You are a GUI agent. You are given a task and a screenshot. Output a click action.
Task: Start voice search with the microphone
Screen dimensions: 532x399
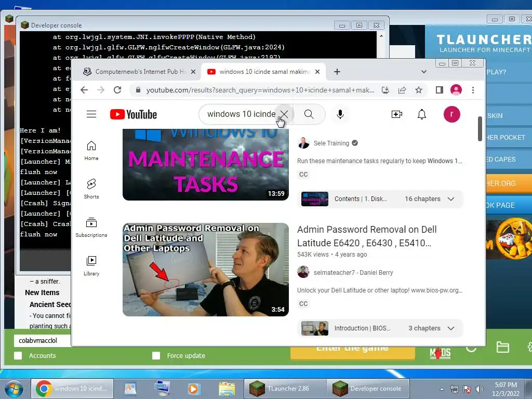[x=340, y=114]
